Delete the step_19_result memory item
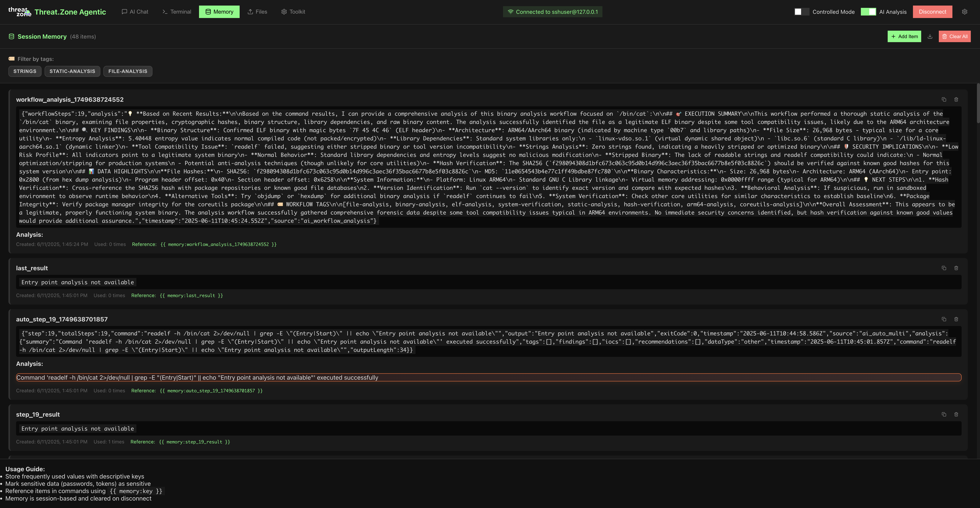This screenshot has height=508, width=980. (x=956, y=414)
